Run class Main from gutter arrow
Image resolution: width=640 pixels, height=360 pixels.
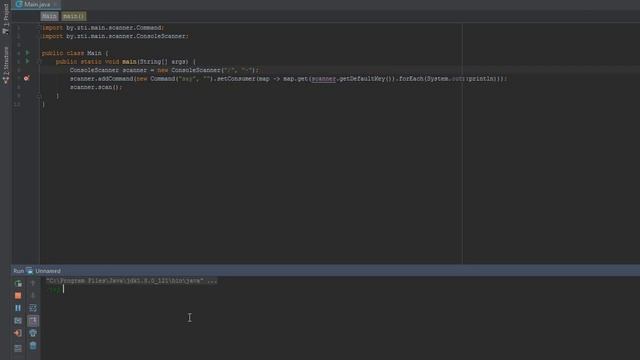pyautogui.click(x=27, y=53)
